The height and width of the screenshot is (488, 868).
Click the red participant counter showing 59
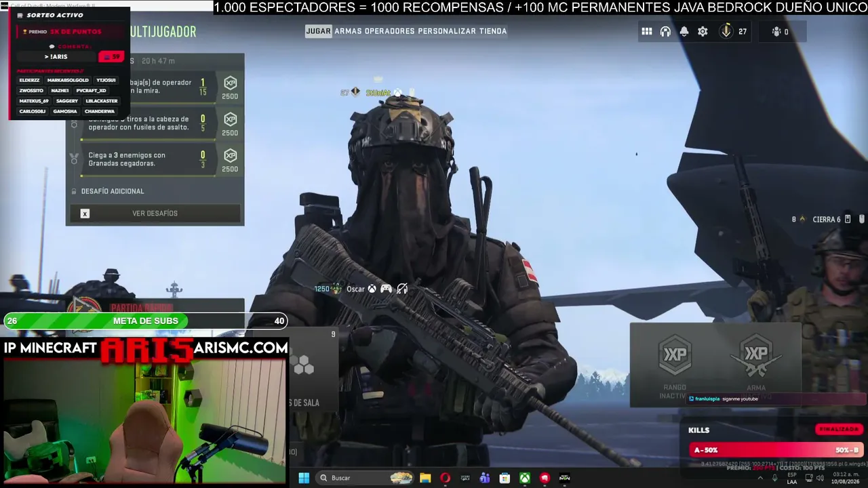click(x=112, y=57)
